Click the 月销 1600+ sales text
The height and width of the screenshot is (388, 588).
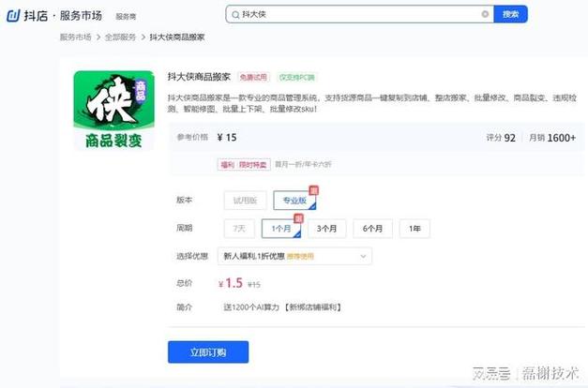(552, 138)
